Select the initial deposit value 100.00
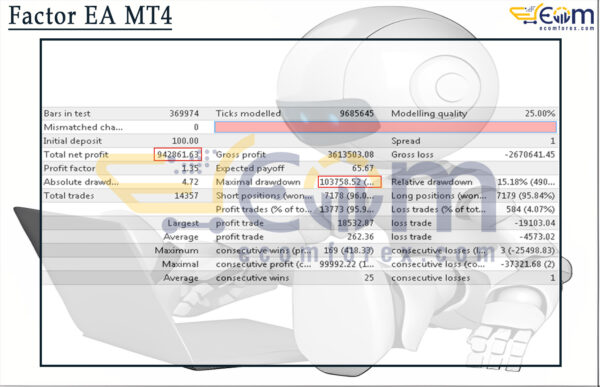 (185, 141)
